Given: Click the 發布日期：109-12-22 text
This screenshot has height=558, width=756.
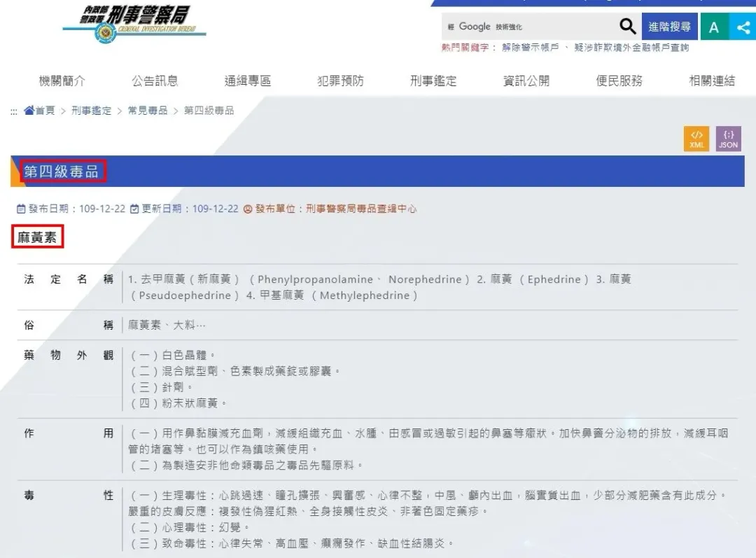Looking at the screenshot, I should click(77, 209).
